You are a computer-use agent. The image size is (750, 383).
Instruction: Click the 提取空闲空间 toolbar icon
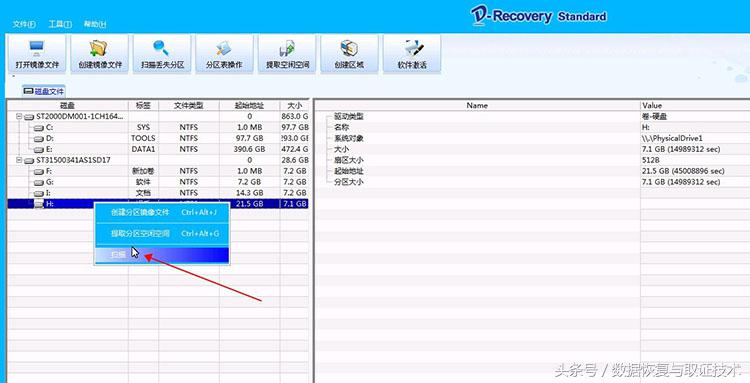[287, 48]
